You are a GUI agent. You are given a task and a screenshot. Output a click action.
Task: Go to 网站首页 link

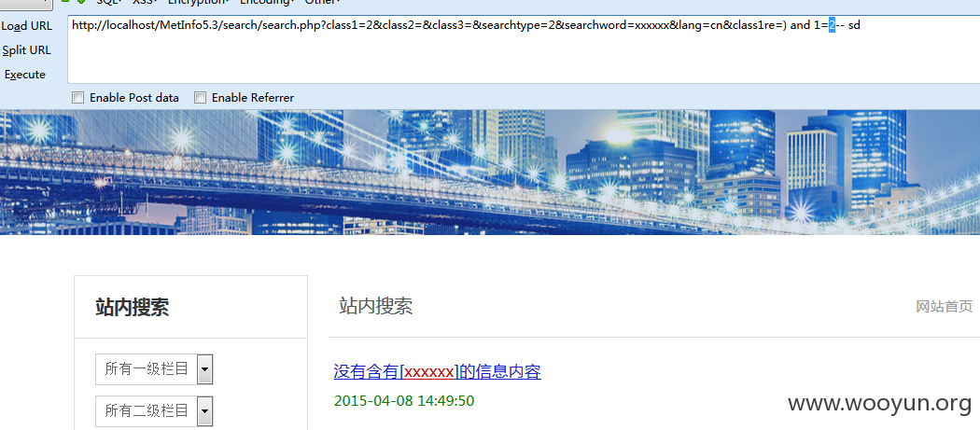tap(945, 306)
